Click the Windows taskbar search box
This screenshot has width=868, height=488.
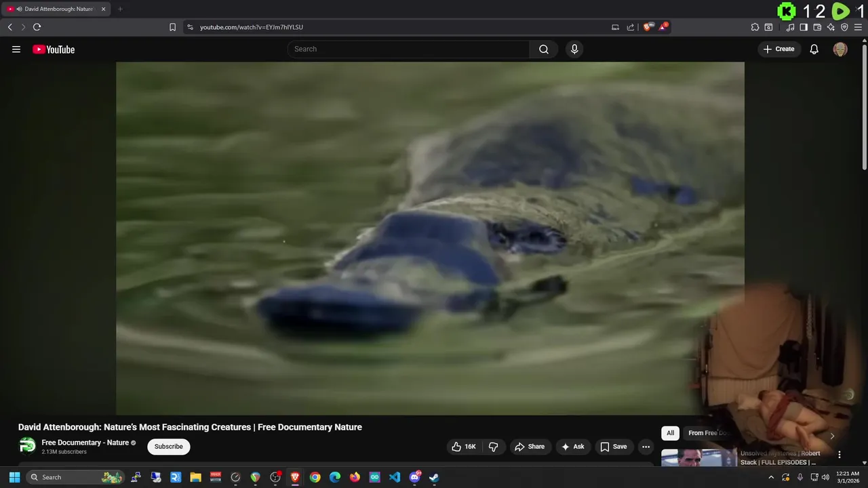(x=76, y=477)
